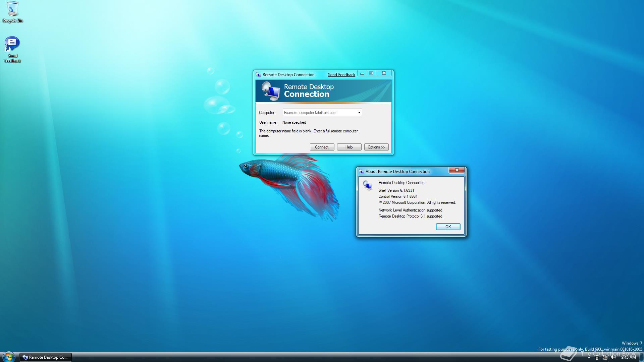Open the Recycle Bin desktop icon
644x362 pixels.
tap(12, 12)
